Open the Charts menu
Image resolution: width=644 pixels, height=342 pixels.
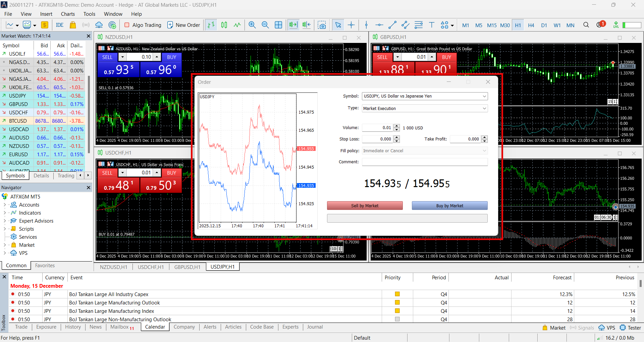pyautogui.click(x=68, y=14)
